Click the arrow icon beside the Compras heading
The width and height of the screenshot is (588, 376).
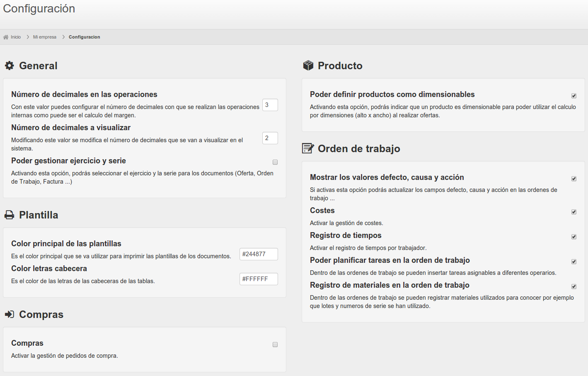tap(9, 314)
